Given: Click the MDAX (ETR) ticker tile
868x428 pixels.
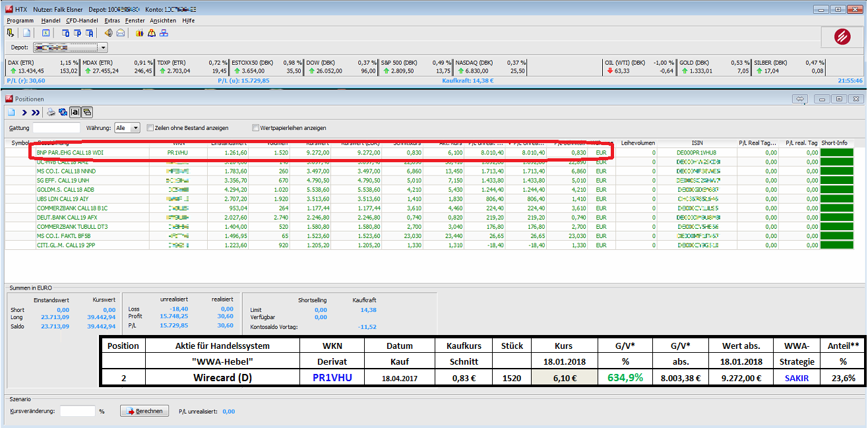Looking at the screenshot, I should click(117, 67).
